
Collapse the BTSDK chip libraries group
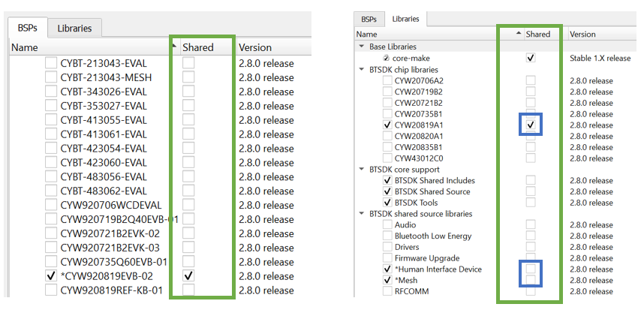(x=362, y=69)
